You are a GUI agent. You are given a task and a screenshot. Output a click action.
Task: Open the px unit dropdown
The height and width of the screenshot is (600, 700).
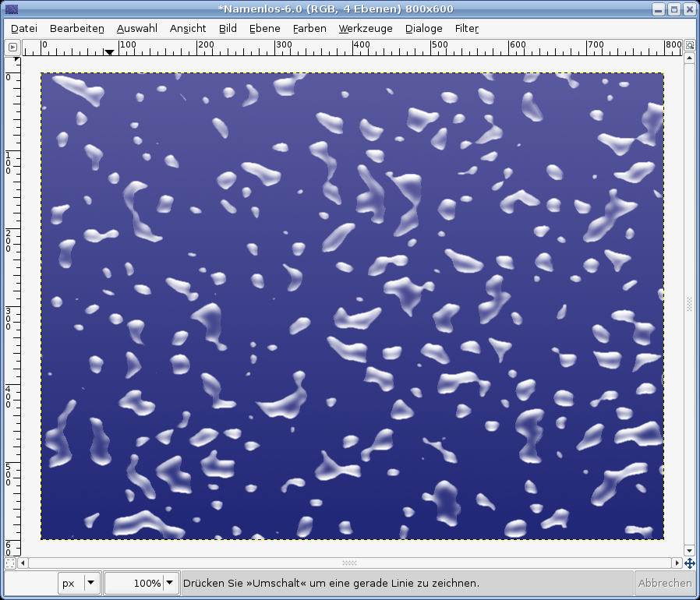[x=79, y=583]
